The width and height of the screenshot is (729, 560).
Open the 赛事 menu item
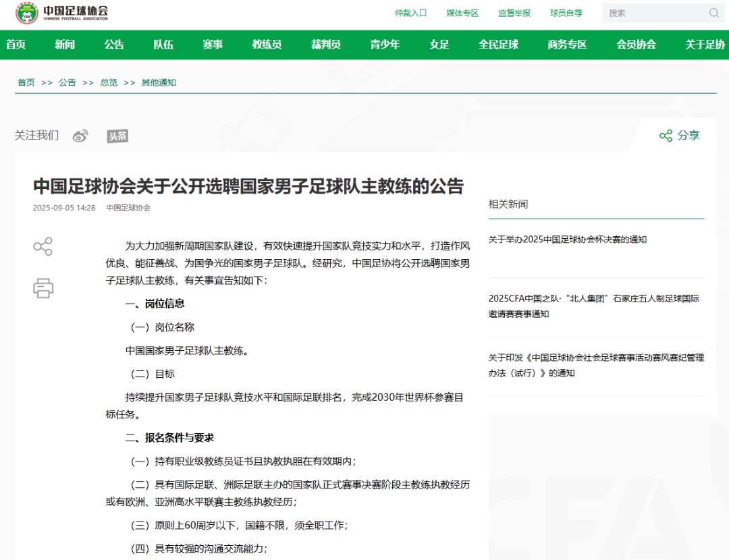pyautogui.click(x=213, y=45)
